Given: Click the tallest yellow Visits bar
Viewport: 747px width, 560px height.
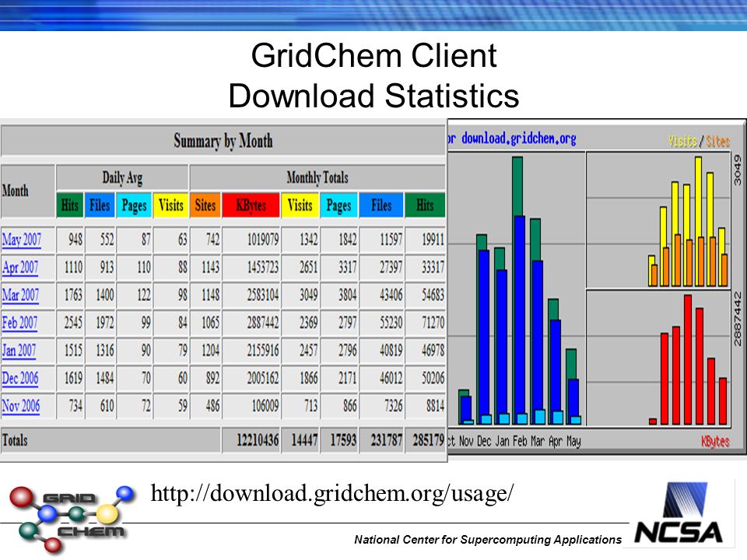Looking at the screenshot, I should tap(698, 197).
